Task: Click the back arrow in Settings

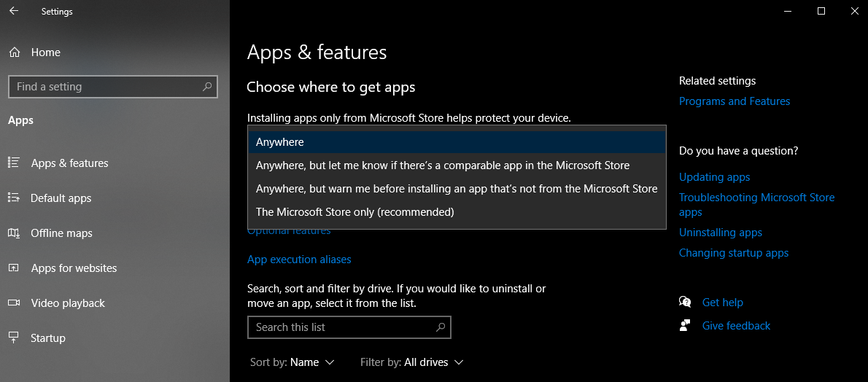Action: [14, 11]
